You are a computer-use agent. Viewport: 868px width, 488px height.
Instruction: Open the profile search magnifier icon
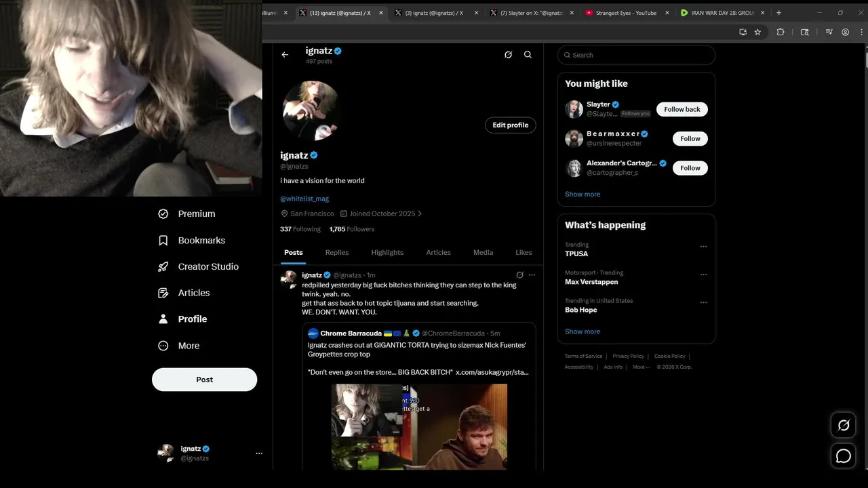[528, 55]
